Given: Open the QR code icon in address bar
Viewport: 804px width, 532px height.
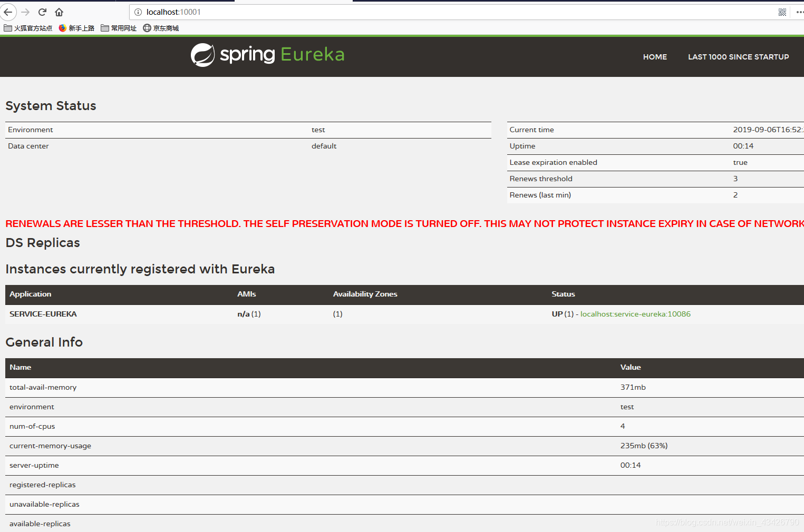Looking at the screenshot, I should click(x=782, y=12).
